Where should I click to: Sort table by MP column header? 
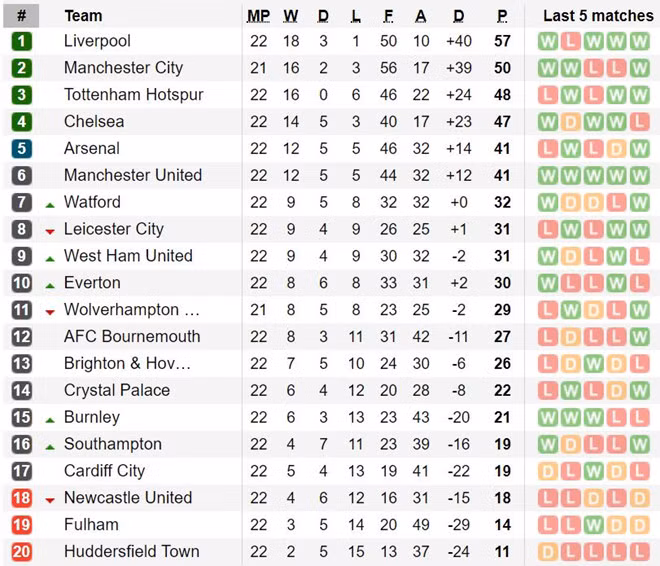click(x=258, y=16)
